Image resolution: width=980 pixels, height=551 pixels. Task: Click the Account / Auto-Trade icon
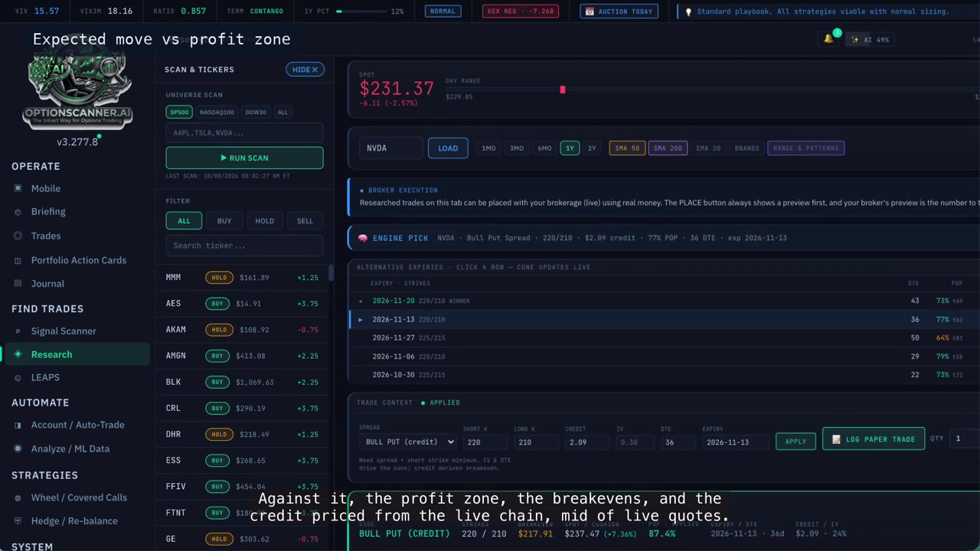[x=18, y=425]
